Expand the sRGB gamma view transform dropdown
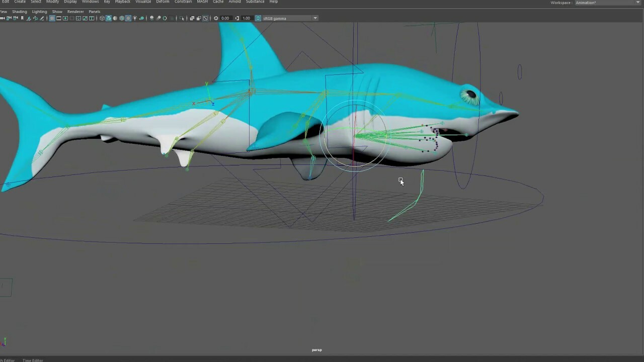 click(x=314, y=18)
